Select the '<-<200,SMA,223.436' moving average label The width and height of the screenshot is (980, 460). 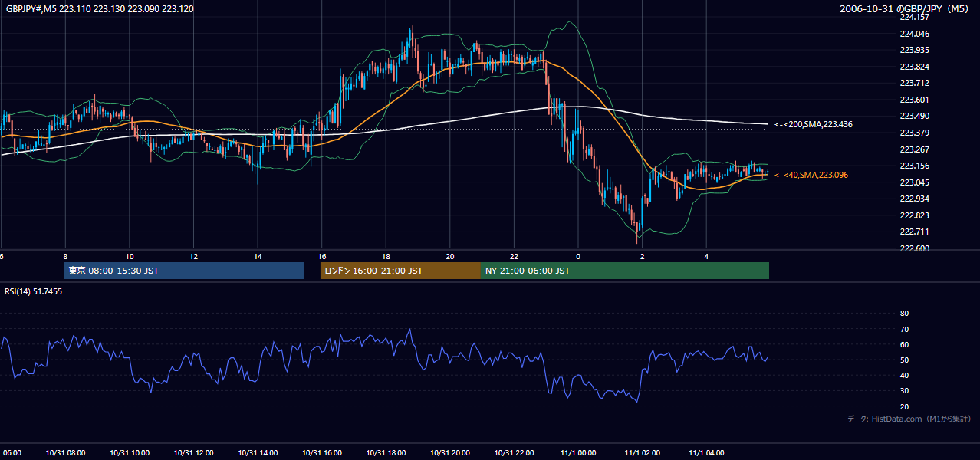point(814,124)
